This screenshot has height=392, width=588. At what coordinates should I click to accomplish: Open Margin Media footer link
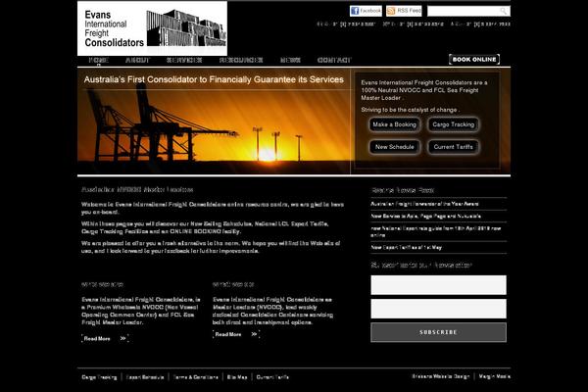[x=494, y=376]
